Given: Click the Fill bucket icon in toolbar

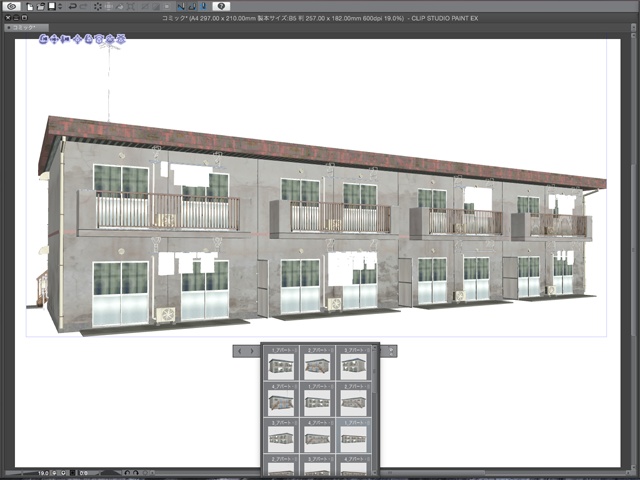Looking at the screenshot, I should pyautogui.click(x=120, y=6).
